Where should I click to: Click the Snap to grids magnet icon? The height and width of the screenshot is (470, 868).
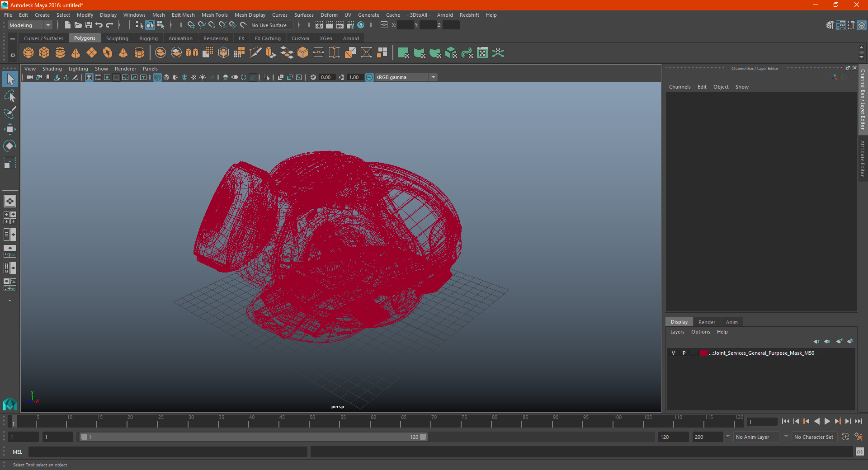point(191,25)
